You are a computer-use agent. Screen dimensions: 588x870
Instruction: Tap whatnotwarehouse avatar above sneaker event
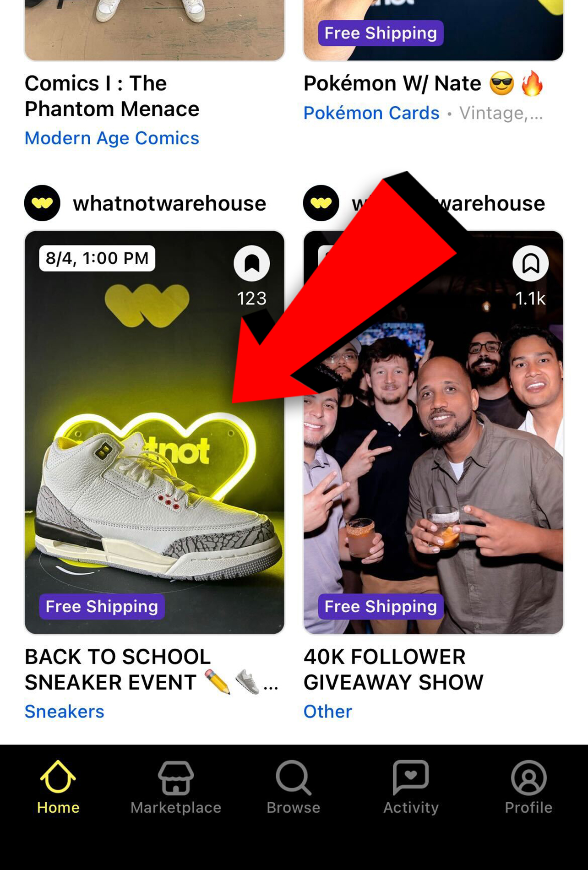point(42,203)
